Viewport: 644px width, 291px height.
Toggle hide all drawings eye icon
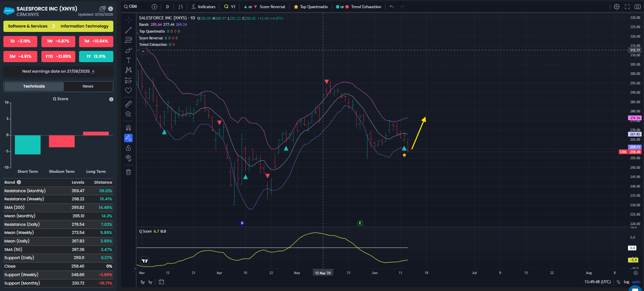point(129,158)
